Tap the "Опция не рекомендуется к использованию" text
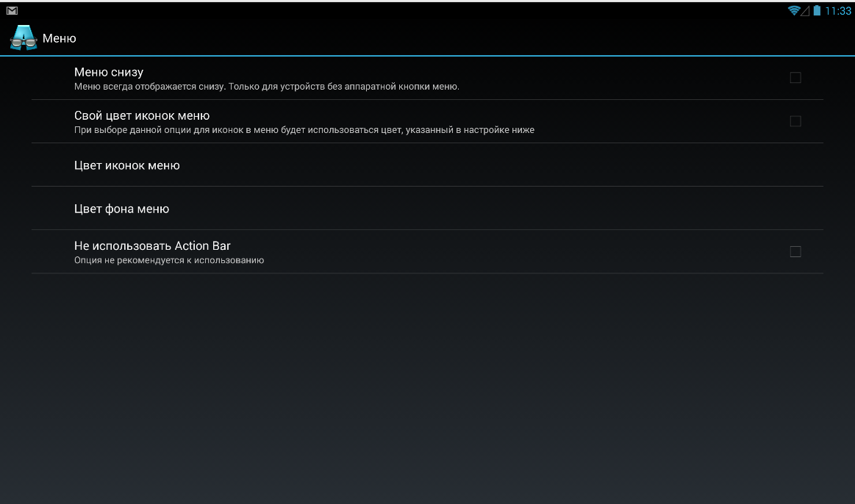Screen dimensions: 855x504 click(169, 260)
